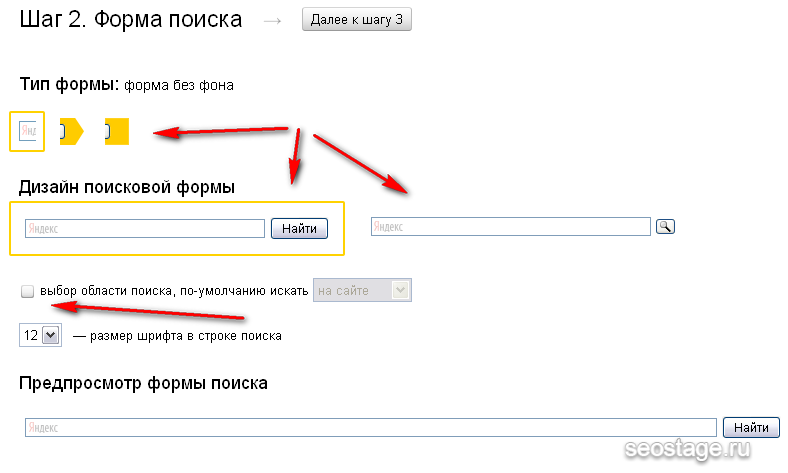788x473 pixels.
Task: Click the 'Шаг 2. Форма поиска' heading
Action: 130,20
